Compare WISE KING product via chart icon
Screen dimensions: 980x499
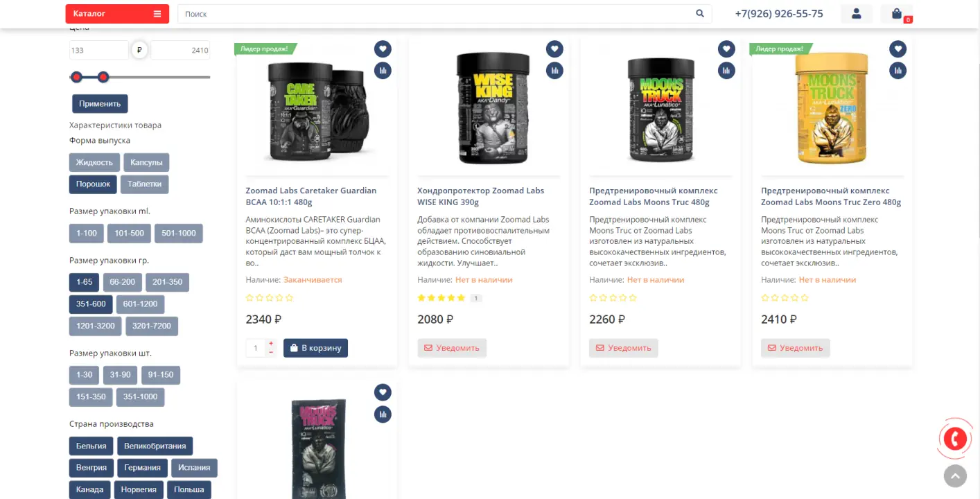(x=554, y=70)
